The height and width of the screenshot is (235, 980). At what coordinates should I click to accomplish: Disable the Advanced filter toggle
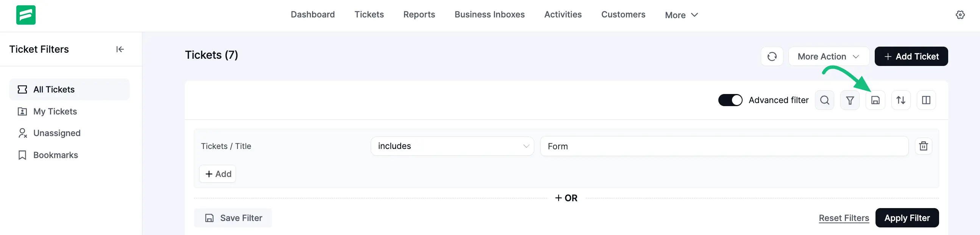(x=730, y=100)
